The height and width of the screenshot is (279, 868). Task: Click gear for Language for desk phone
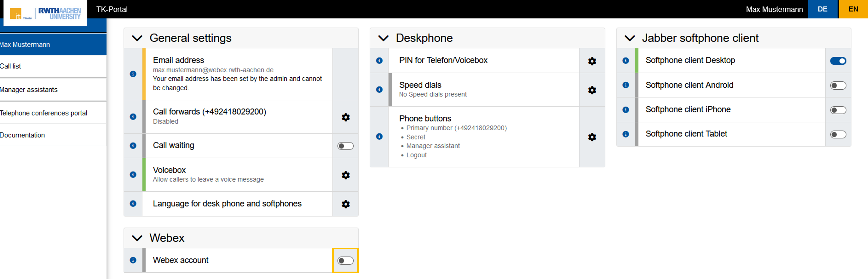pyautogui.click(x=345, y=204)
